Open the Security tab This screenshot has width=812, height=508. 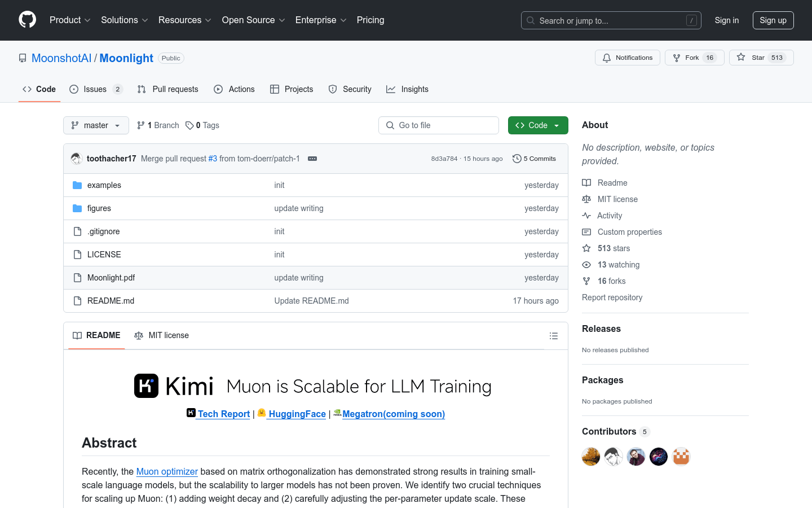click(x=350, y=89)
